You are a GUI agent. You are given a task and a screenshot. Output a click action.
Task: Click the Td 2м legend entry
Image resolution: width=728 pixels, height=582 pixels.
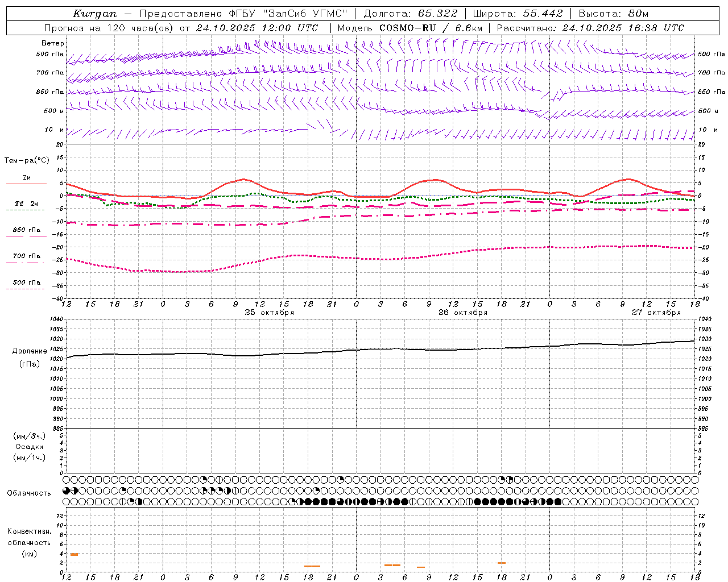click(x=26, y=203)
